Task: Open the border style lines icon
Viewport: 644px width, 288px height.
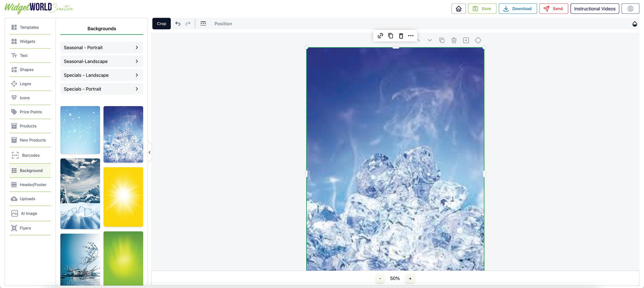Action: 203,24
